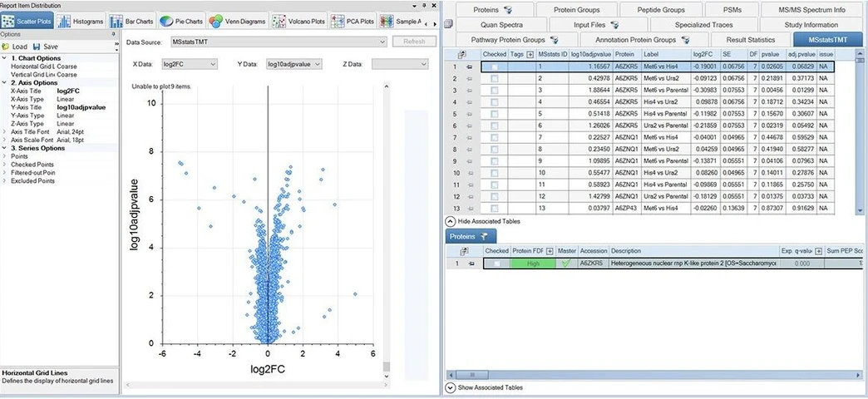Click the pin icon on Options panel

coord(113,34)
